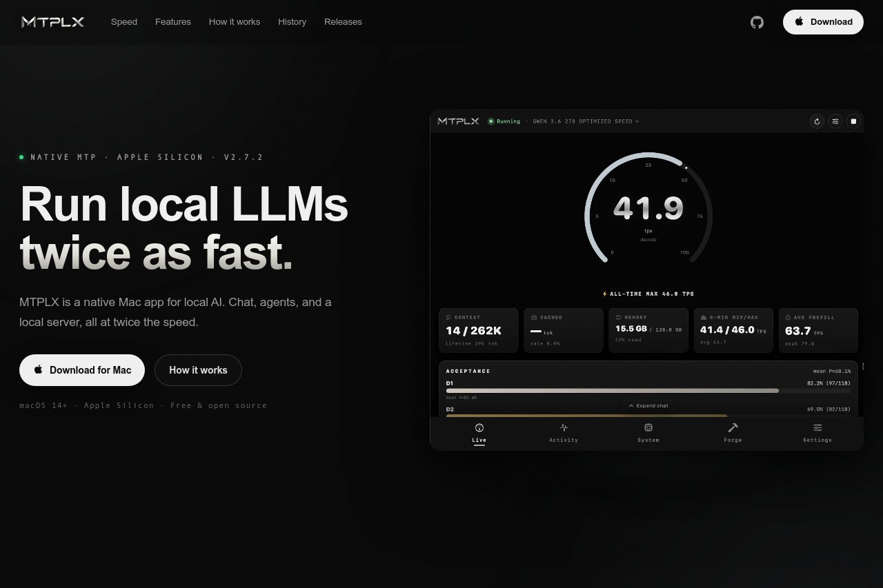This screenshot has width=883, height=588.
Task: Click the NATIVE MTP · APPLE SILICON · V2.7.2 tagline
Action: [147, 157]
